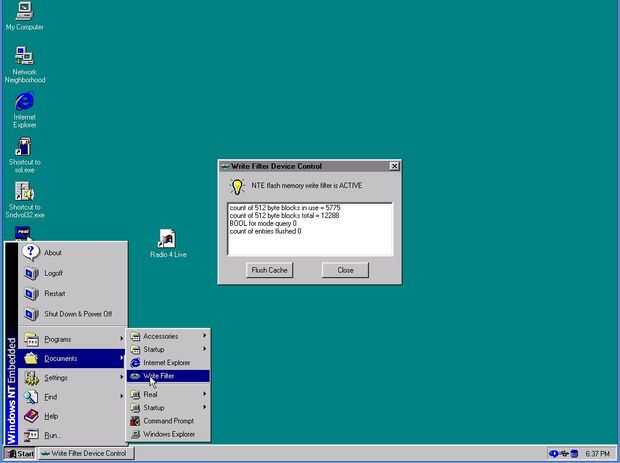
Task: Expand the lower Startup submenu arrow
Action: [x=204, y=407]
